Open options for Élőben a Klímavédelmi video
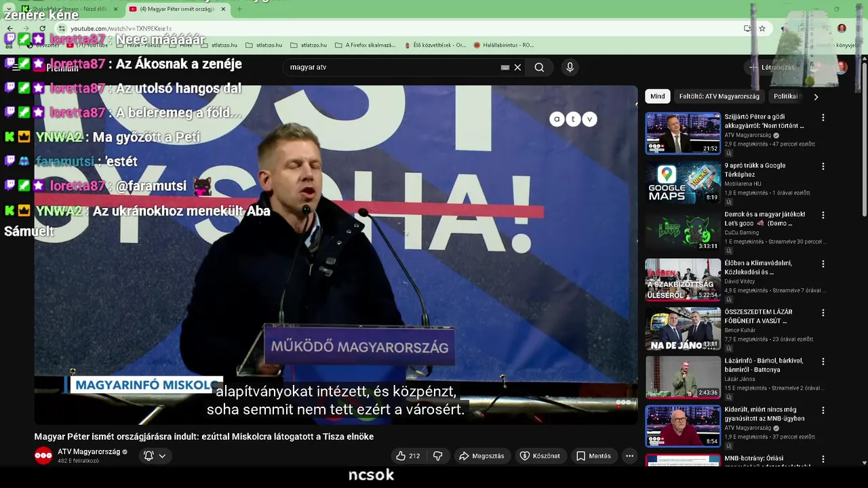868x488 pixels. point(823,264)
